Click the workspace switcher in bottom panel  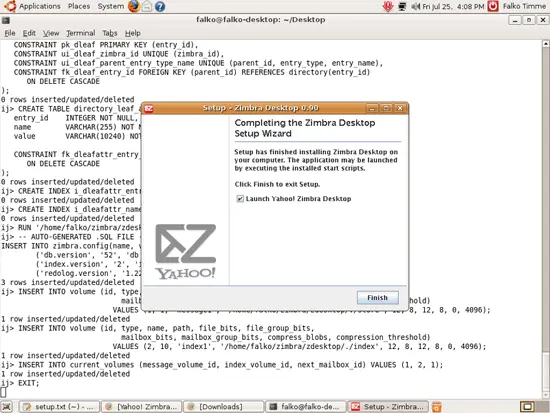coord(534,407)
